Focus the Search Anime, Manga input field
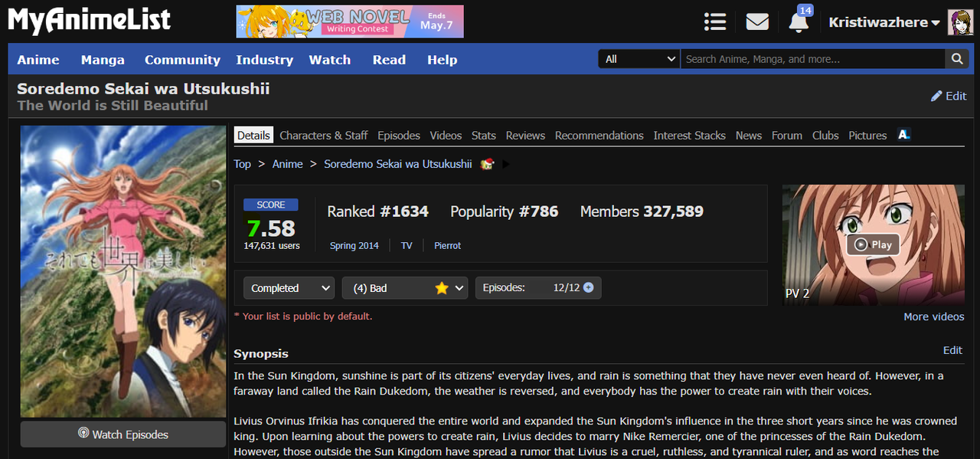Viewport: 980px width, 459px height. click(813, 59)
